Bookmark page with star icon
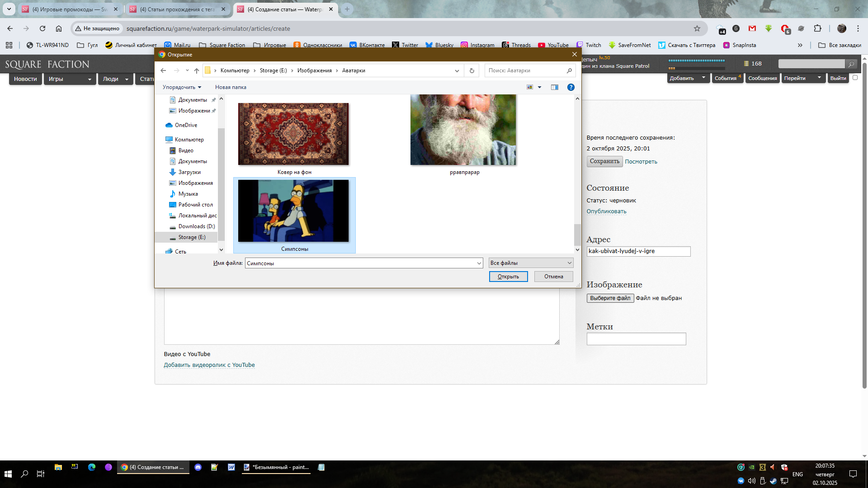Viewport: 868px width, 488px height. pyautogui.click(x=697, y=28)
